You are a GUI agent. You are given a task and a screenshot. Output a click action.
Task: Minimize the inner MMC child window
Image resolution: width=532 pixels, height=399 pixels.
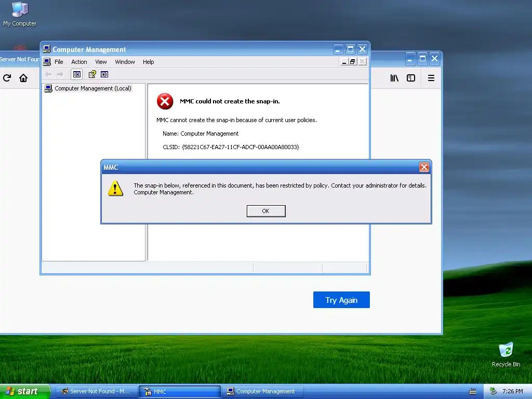344,62
